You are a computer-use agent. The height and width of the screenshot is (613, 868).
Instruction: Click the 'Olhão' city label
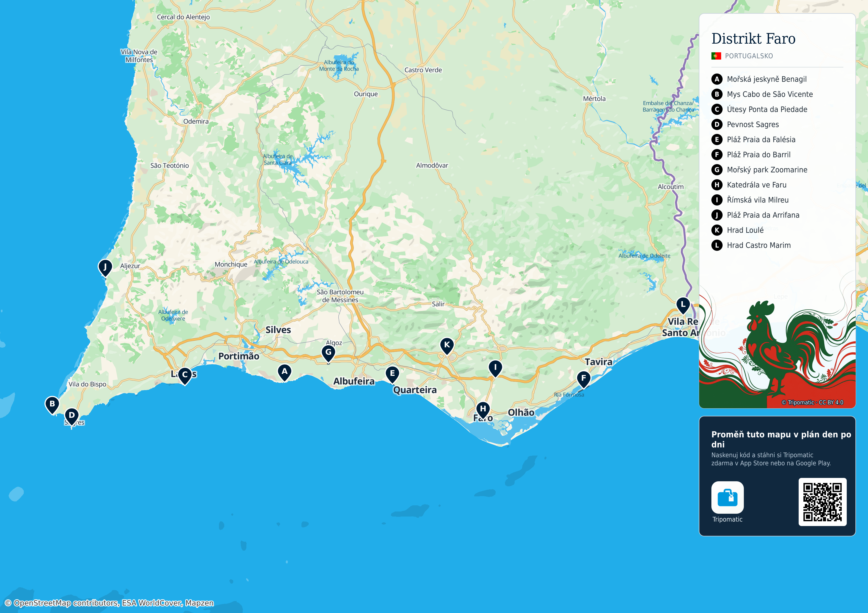(x=521, y=412)
